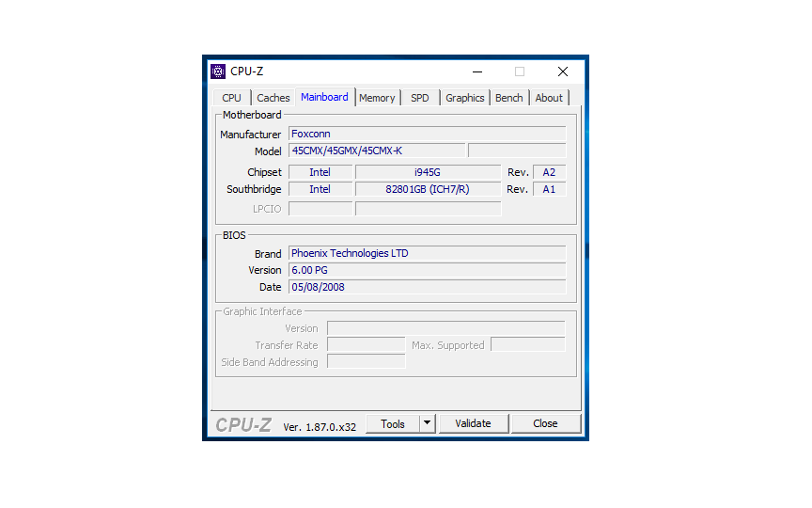Click the Ver. 1.87.0.x32 version text
The image size is (812, 508).
point(320,427)
